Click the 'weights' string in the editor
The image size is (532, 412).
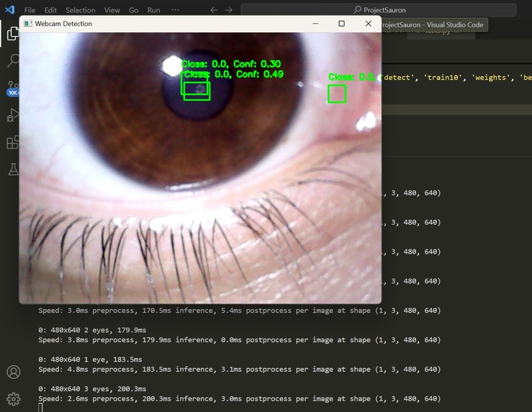click(x=491, y=78)
